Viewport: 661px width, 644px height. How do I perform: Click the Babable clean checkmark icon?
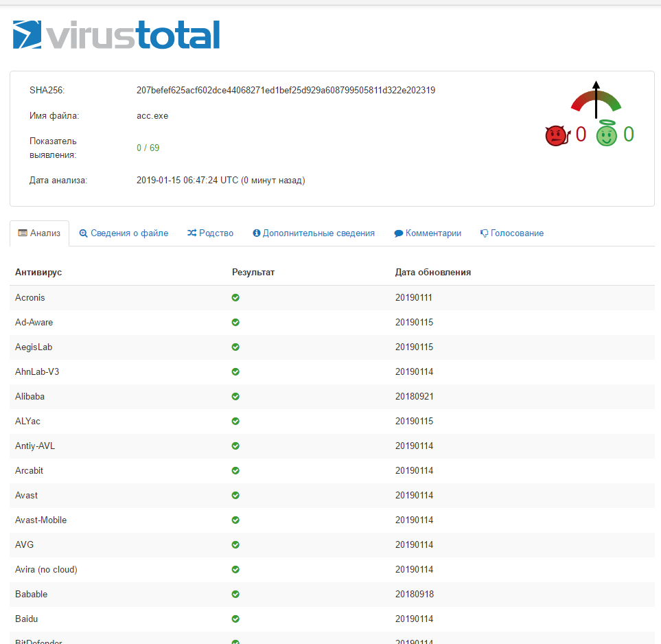(x=235, y=595)
